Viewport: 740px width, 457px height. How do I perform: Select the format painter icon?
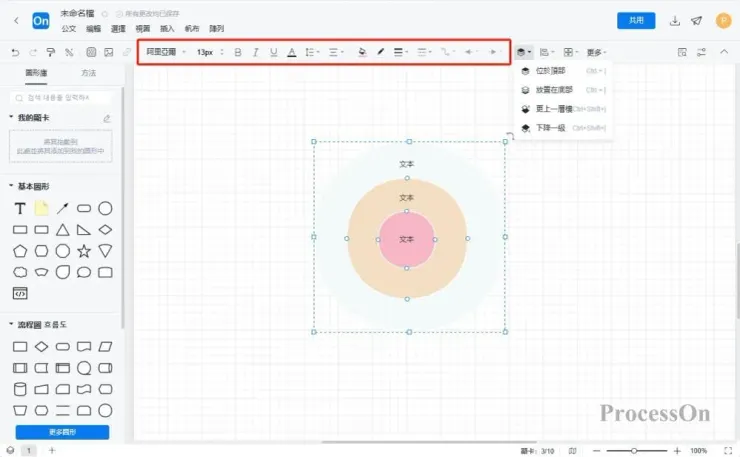50,52
